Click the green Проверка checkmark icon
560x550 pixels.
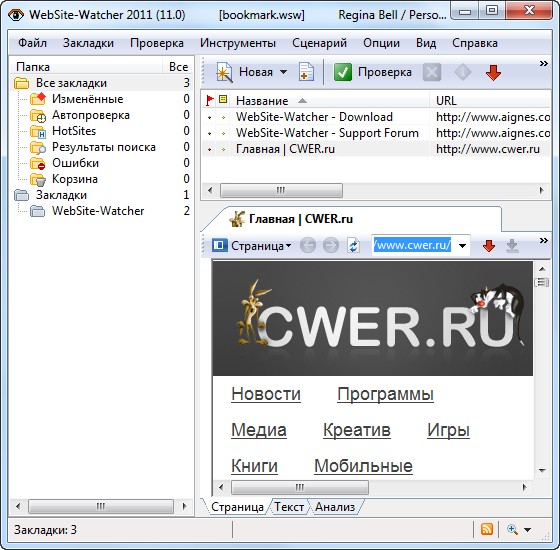(342, 72)
